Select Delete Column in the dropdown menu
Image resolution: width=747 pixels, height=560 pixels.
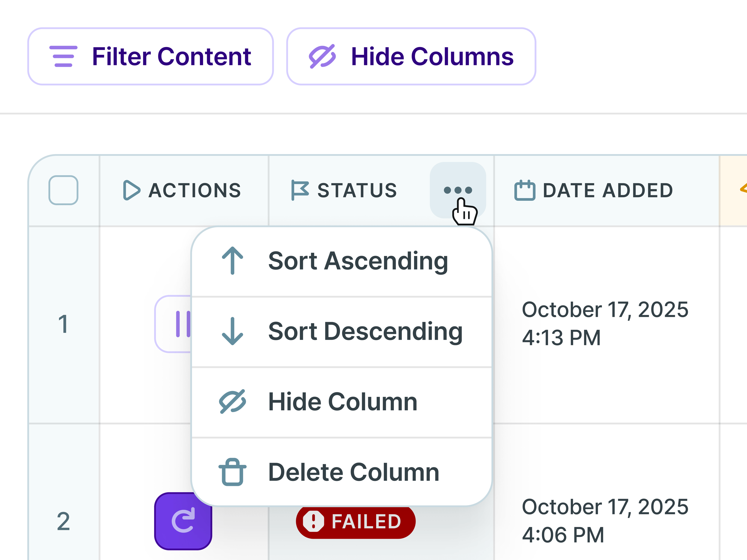(x=341, y=472)
